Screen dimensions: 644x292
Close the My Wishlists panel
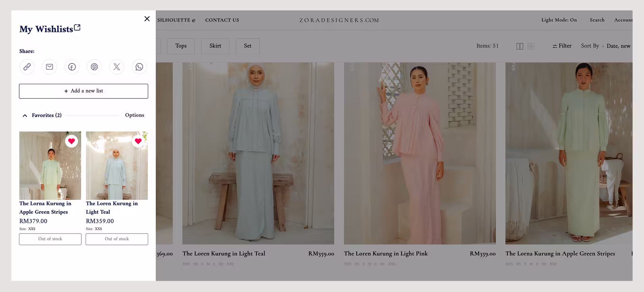(147, 19)
